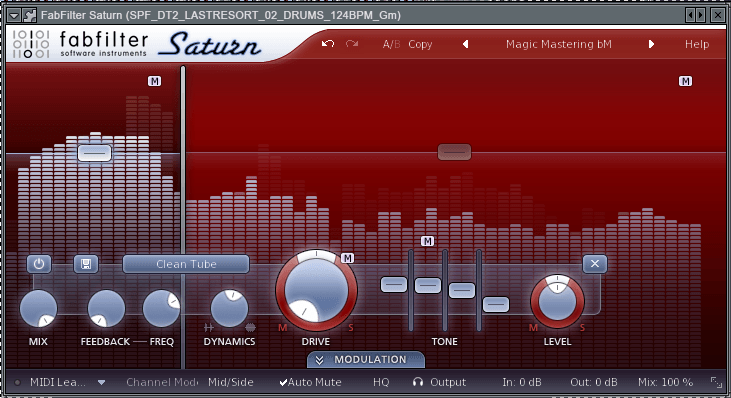Toggle the Auto Mute checkbox

tap(310, 382)
